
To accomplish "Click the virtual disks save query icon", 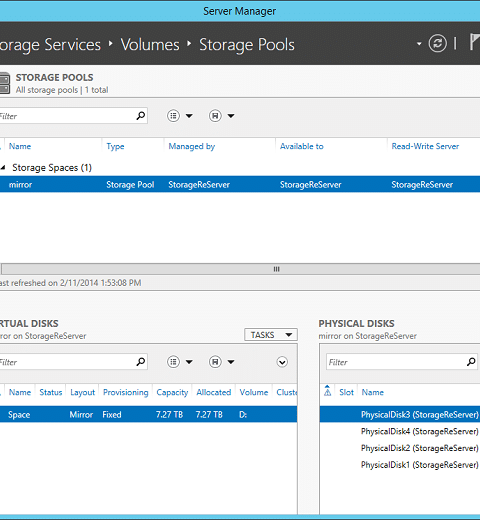I will (215, 362).
